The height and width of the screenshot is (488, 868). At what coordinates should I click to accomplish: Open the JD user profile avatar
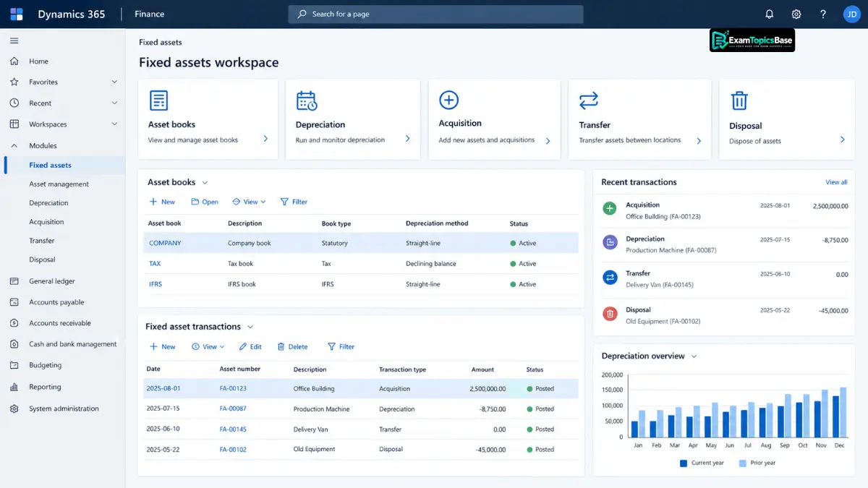[851, 14]
